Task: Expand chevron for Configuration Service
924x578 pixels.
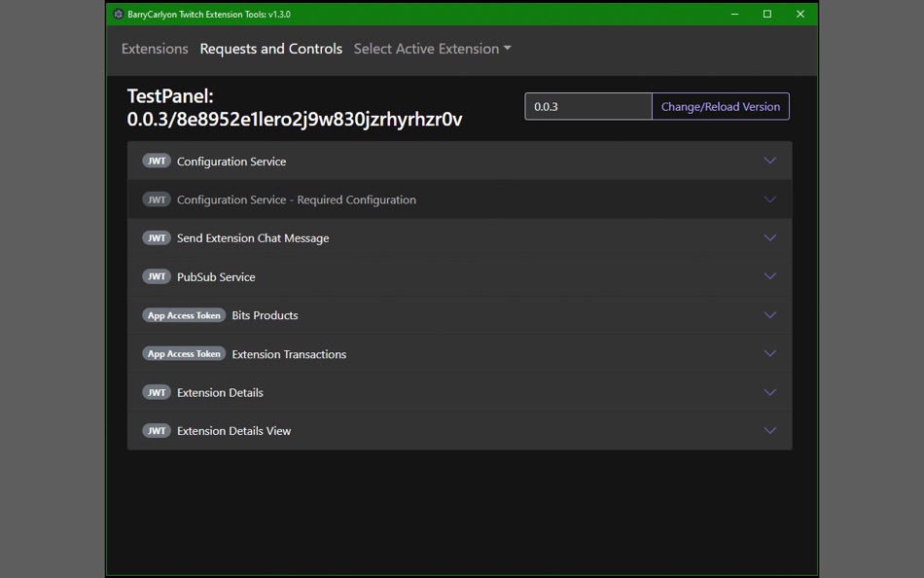Action: pyautogui.click(x=769, y=161)
